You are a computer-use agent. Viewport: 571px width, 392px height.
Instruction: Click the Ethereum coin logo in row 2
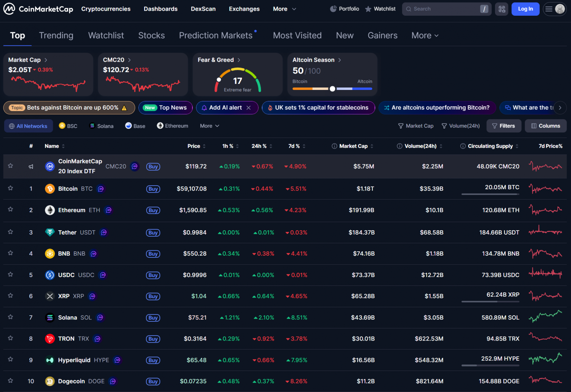click(50, 210)
